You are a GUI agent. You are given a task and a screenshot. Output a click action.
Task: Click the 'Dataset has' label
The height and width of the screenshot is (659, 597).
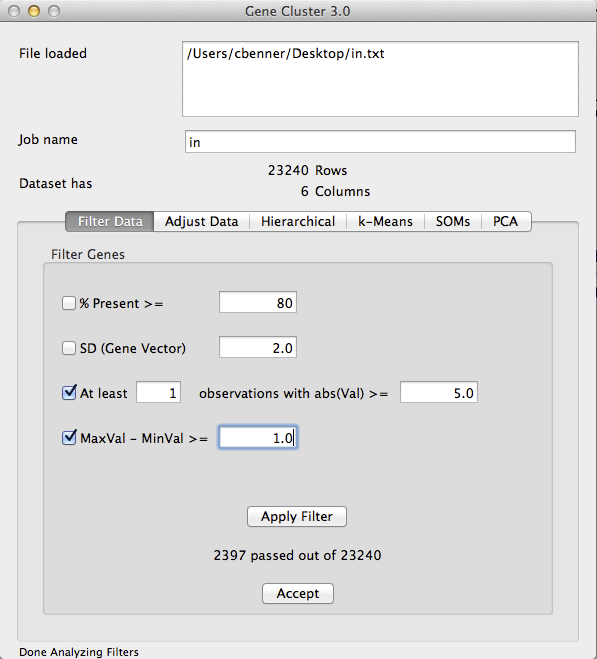pyautogui.click(x=55, y=183)
